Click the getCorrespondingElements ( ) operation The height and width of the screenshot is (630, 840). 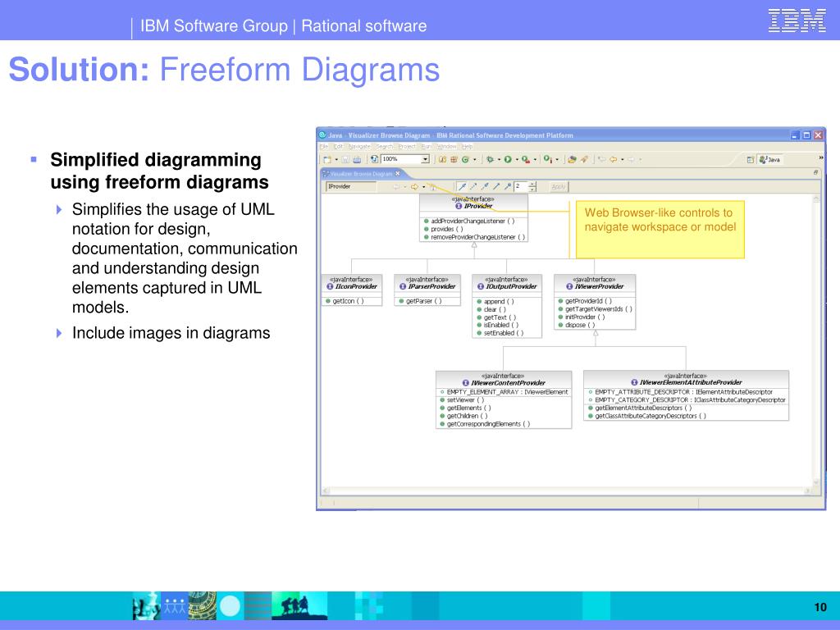(489, 424)
